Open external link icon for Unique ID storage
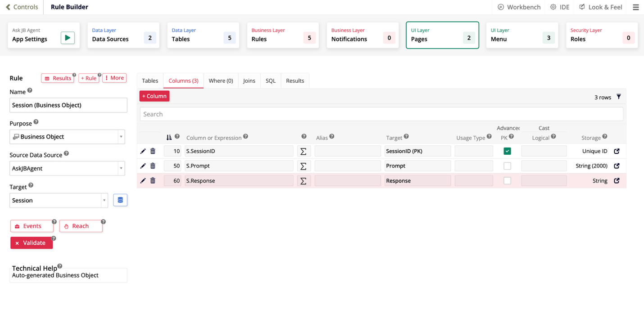 [x=617, y=151]
